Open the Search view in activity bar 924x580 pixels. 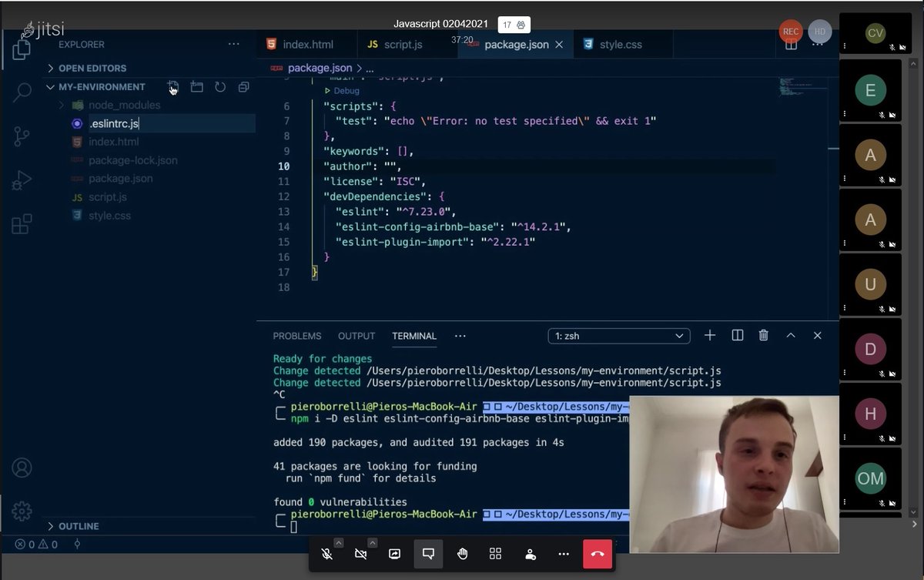point(22,92)
